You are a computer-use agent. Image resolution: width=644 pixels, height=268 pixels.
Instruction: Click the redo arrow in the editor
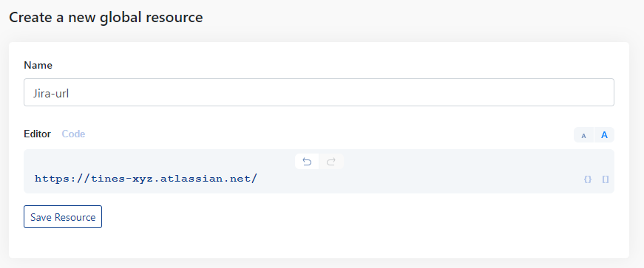[x=331, y=162]
